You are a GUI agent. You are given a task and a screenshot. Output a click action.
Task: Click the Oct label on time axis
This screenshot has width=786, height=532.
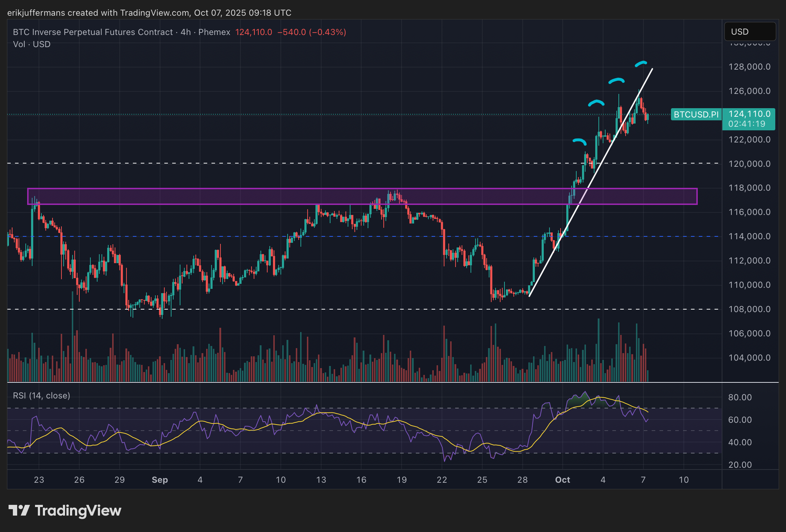point(562,480)
